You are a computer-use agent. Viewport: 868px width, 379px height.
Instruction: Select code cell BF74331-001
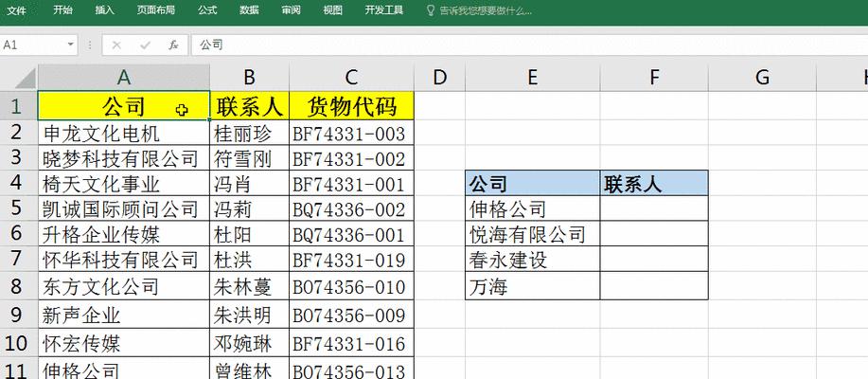(351, 184)
